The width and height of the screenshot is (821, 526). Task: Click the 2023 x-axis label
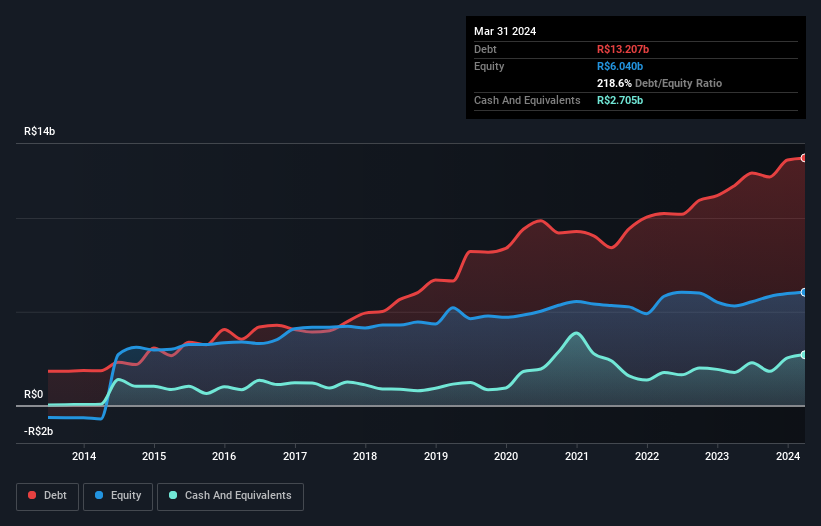[717, 456]
